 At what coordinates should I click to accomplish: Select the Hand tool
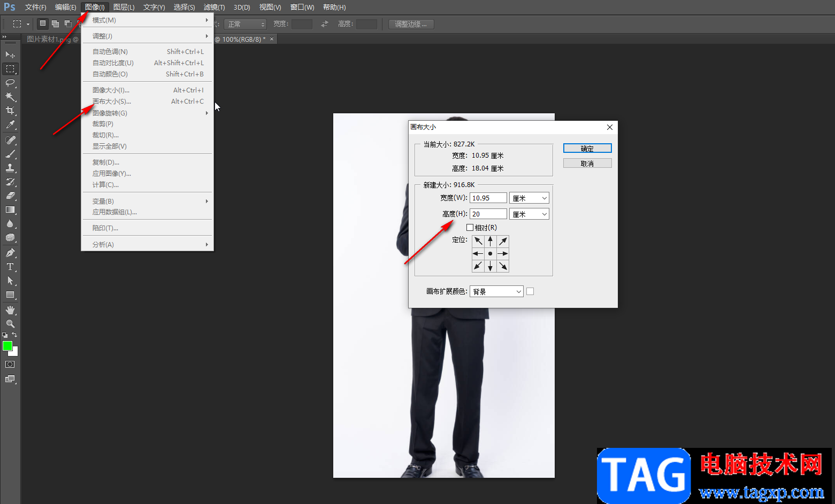(10, 310)
